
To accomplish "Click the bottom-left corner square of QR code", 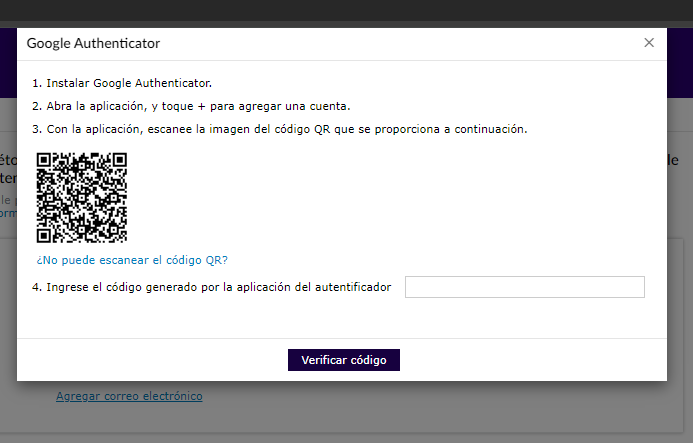I will click(x=46, y=233).
